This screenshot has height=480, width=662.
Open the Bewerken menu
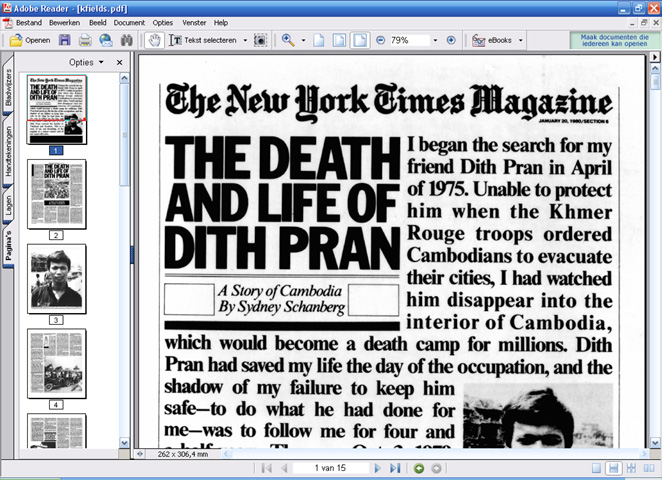[64, 23]
